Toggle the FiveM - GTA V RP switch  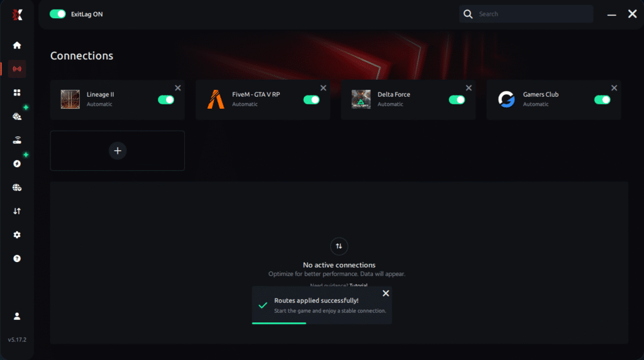pos(311,100)
